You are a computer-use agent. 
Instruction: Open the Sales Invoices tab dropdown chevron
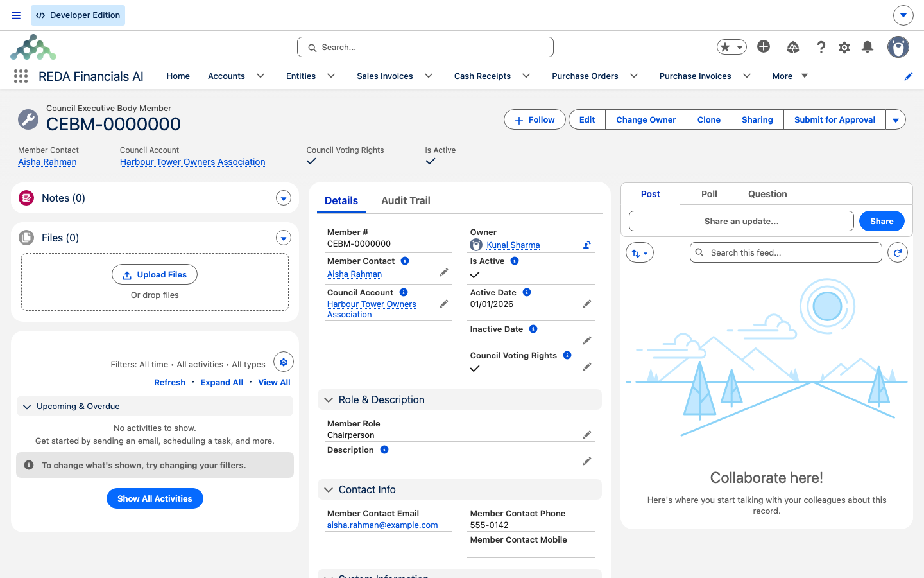(x=429, y=76)
